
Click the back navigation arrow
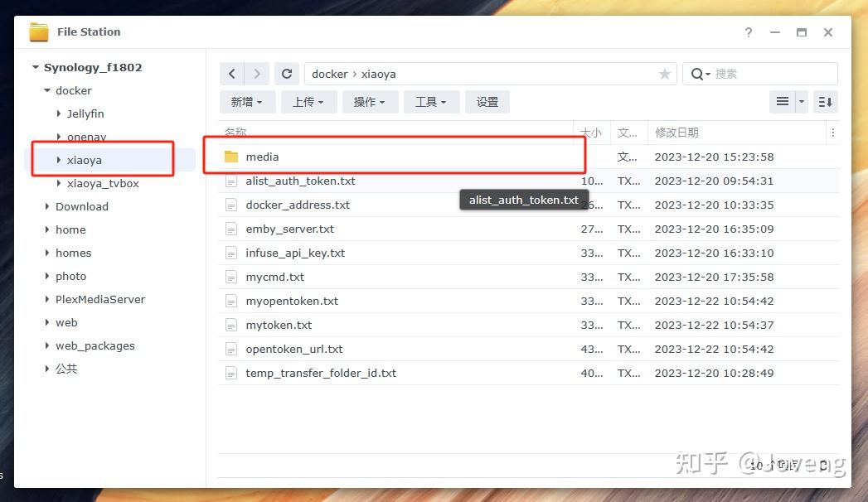click(232, 74)
